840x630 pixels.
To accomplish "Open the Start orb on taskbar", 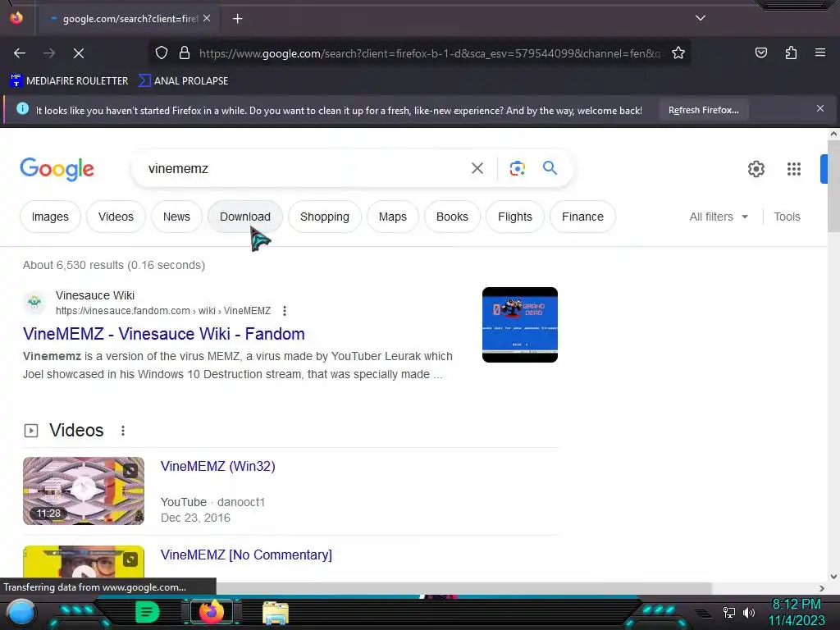I will 21,613.
